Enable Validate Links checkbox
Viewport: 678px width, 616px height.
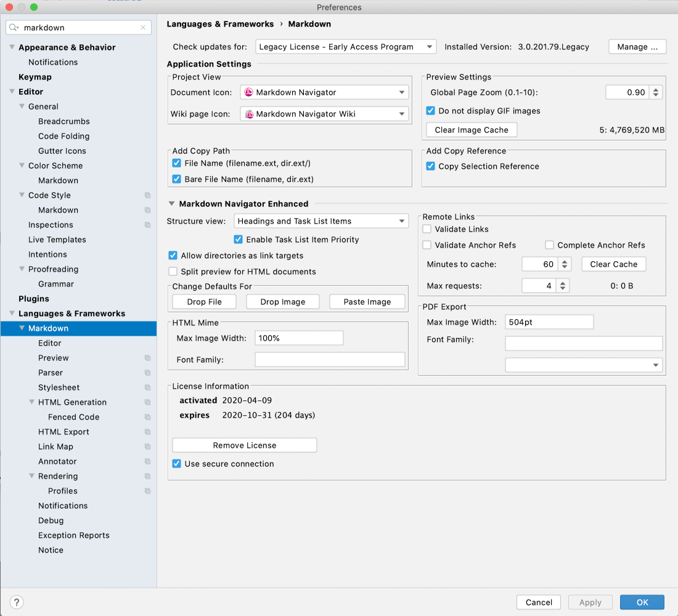pos(427,229)
